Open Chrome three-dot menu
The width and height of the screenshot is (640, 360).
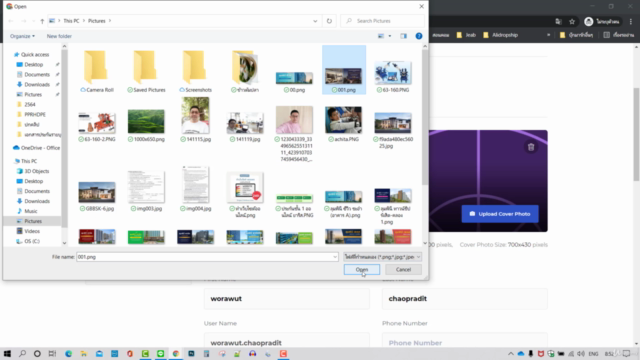pyautogui.click(x=631, y=22)
